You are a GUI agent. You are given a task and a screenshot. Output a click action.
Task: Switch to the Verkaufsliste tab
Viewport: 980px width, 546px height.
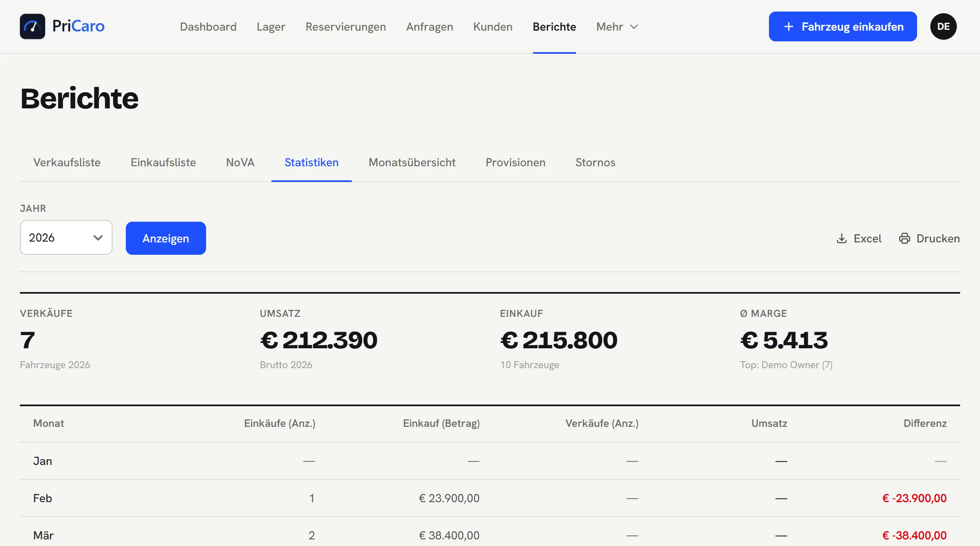coord(67,162)
